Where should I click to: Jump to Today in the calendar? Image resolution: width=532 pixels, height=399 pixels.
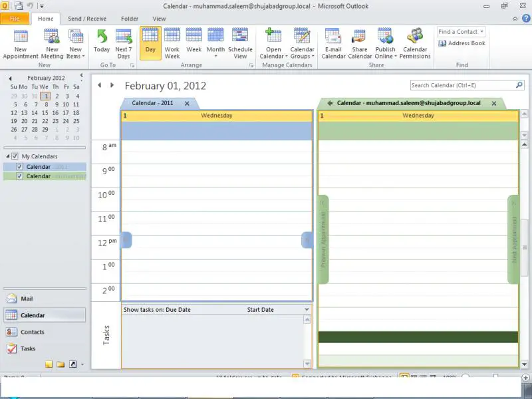(102, 41)
